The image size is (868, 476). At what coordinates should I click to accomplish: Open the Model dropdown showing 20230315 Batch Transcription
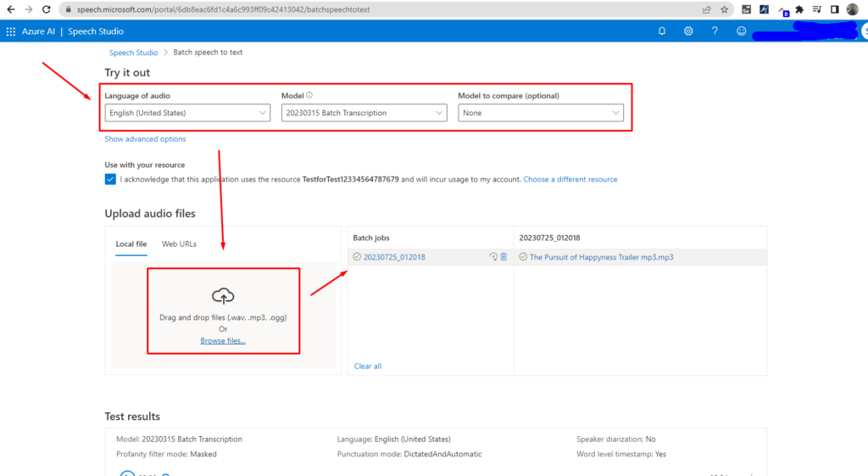[364, 113]
